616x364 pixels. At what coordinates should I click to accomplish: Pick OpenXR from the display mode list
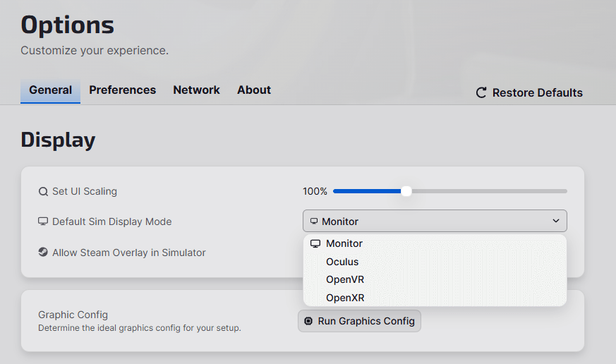(345, 298)
